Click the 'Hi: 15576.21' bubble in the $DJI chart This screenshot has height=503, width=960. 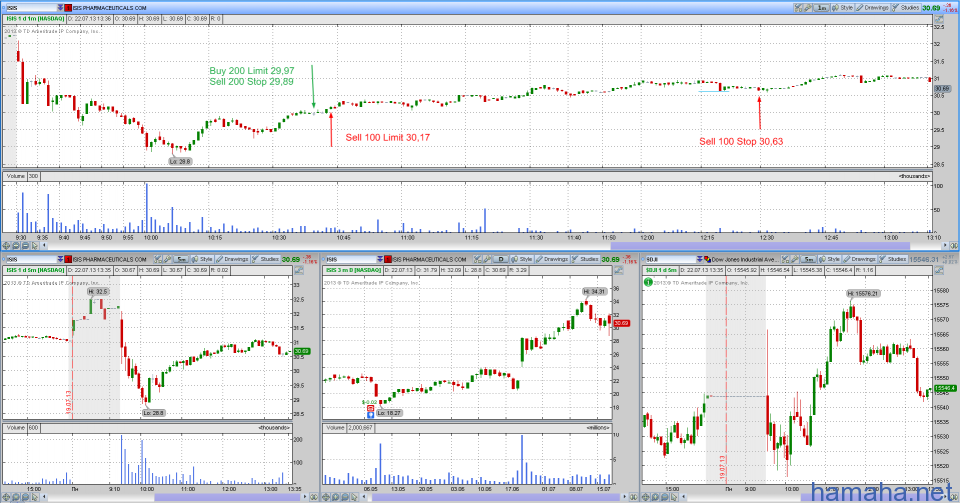(x=863, y=294)
